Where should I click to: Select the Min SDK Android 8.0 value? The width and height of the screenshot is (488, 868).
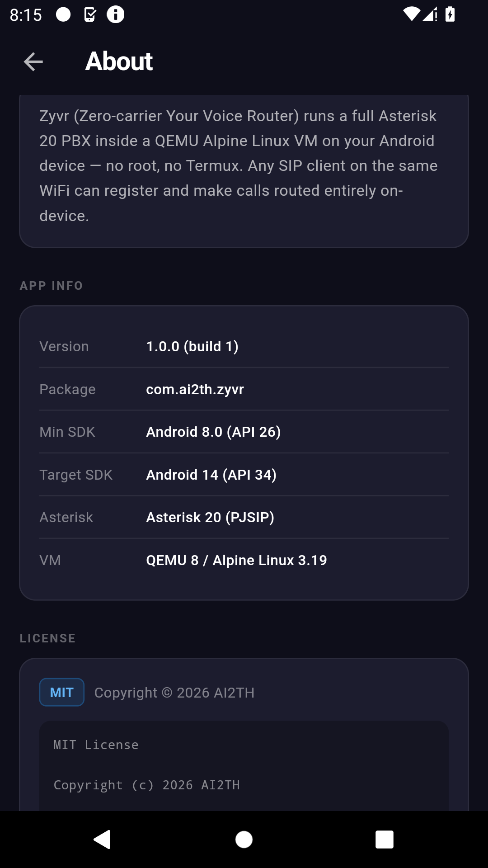tap(213, 432)
